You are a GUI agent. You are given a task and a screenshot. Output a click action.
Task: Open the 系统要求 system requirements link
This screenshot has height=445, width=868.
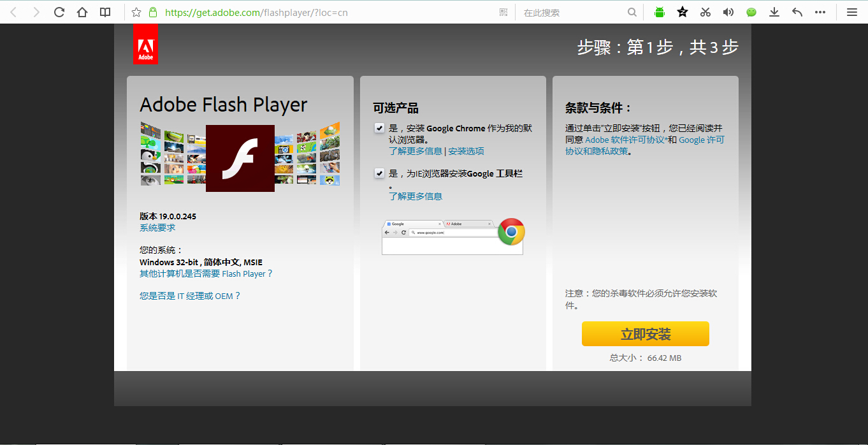coord(157,228)
